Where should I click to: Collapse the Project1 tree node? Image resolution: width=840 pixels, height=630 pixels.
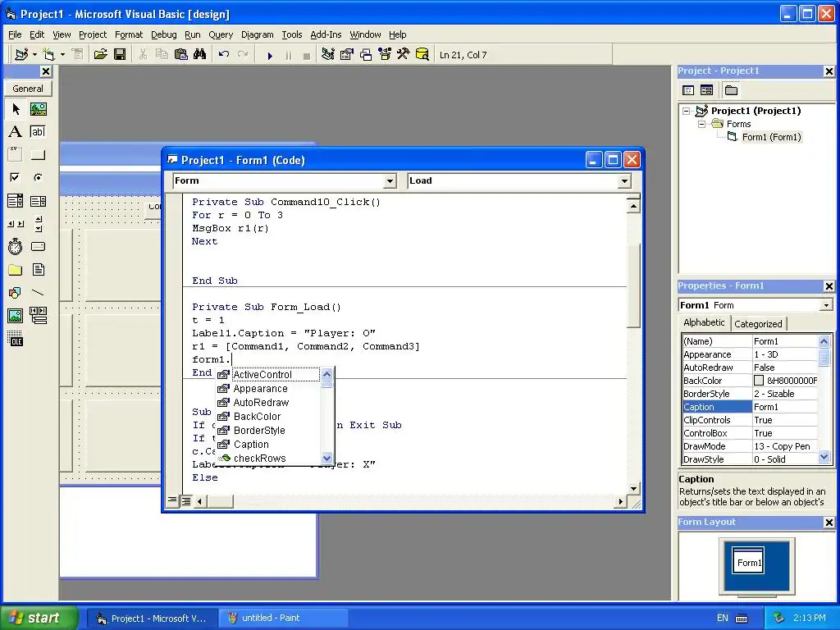687,111
